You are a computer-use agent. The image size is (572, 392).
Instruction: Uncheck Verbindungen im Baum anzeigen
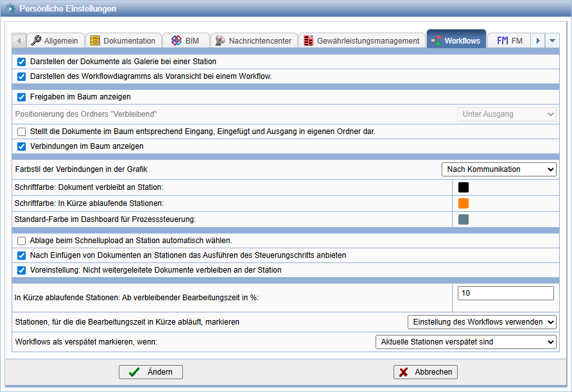point(22,146)
